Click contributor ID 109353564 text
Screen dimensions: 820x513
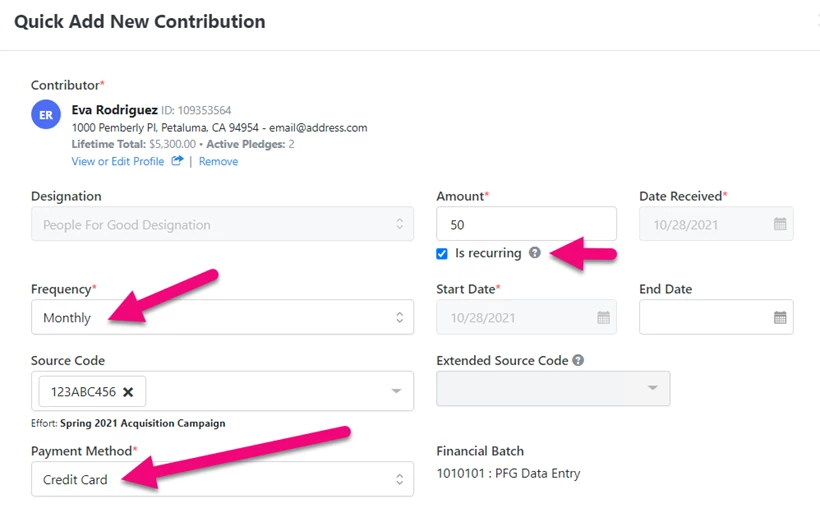pos(196,110)
